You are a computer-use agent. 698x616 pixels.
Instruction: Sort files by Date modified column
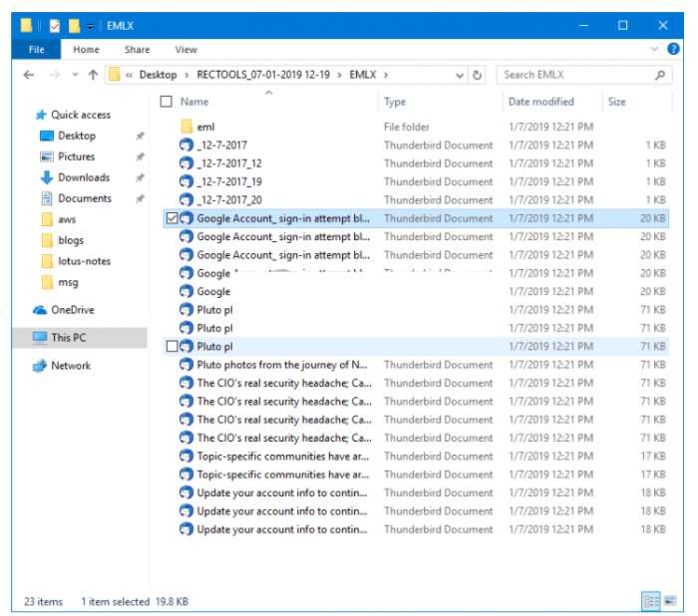[x=540, y=102]
